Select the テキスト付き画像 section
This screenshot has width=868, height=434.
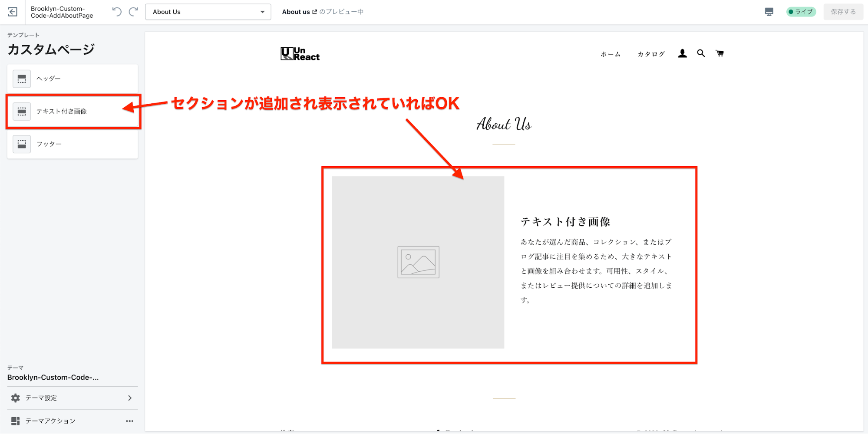coord(73,112)
